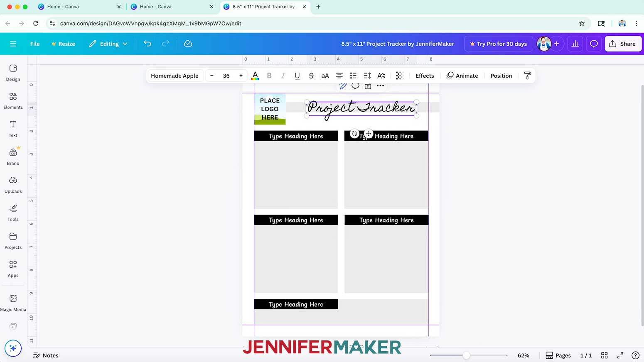Add collaborators with the plus button

556,44
